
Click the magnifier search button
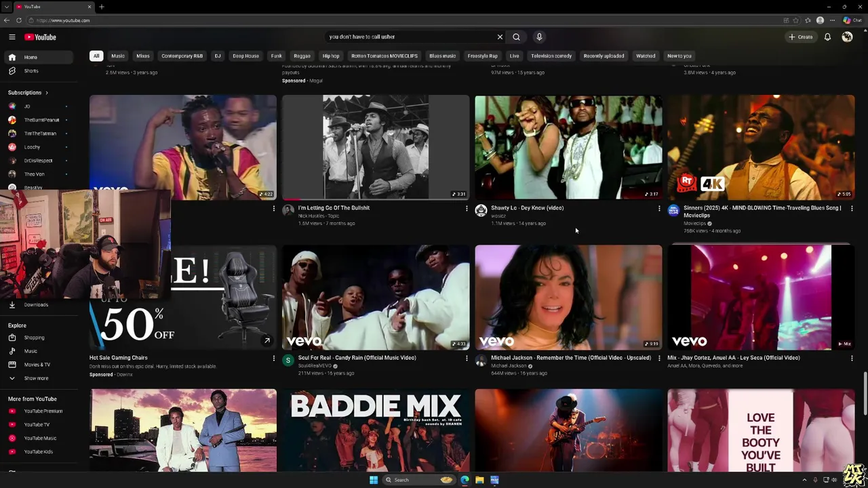(x=516, y=37)
